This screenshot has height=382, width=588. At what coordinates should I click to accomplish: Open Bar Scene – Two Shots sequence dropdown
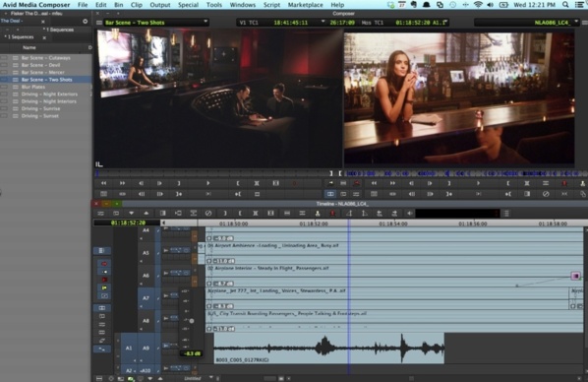(206, 22)
